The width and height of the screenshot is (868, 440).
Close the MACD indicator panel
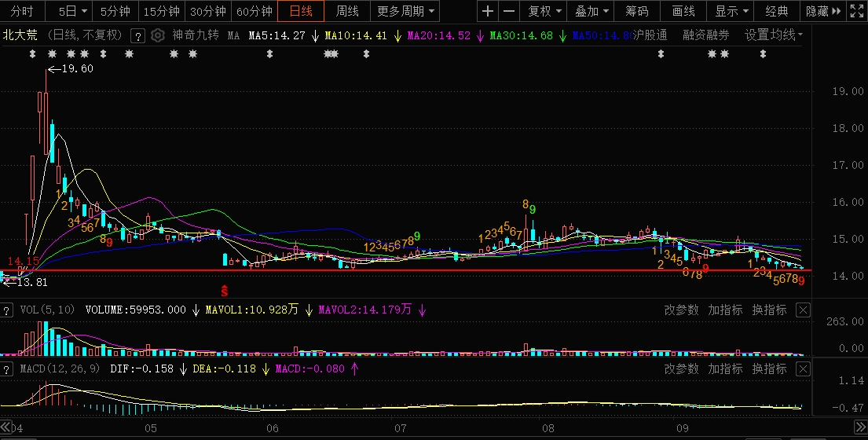point(803,369)
